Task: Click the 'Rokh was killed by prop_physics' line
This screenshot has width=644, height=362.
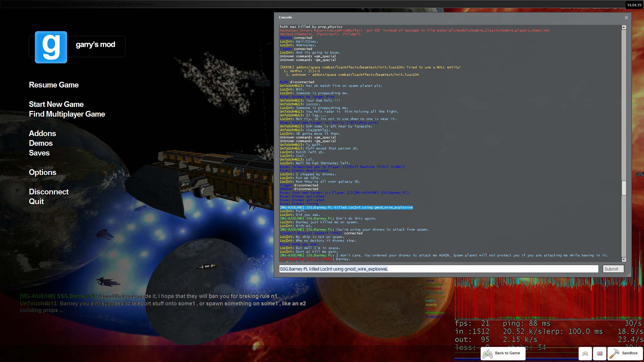Action: pos(311,27)
